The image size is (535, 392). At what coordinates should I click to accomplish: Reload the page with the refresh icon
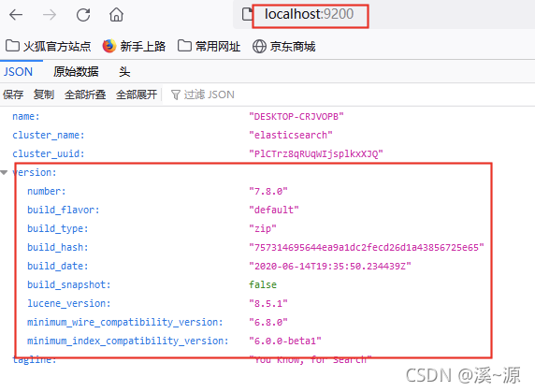pos(83,15)
